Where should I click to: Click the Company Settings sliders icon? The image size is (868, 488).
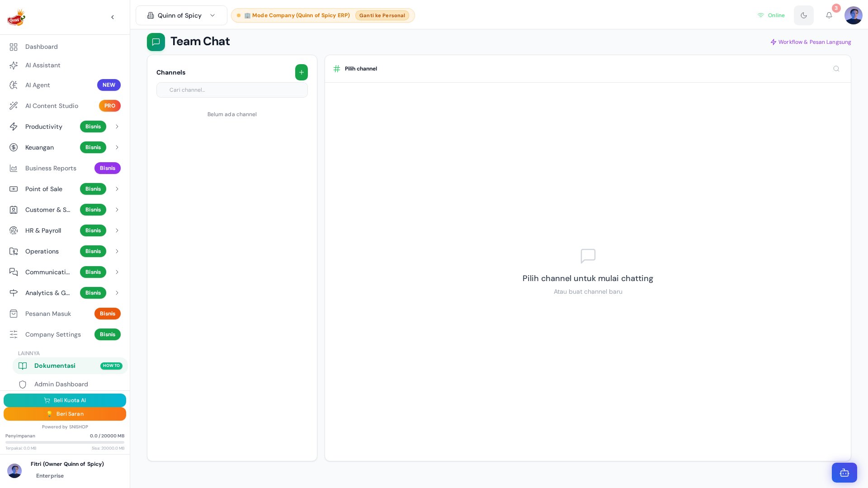click(14, 334)
